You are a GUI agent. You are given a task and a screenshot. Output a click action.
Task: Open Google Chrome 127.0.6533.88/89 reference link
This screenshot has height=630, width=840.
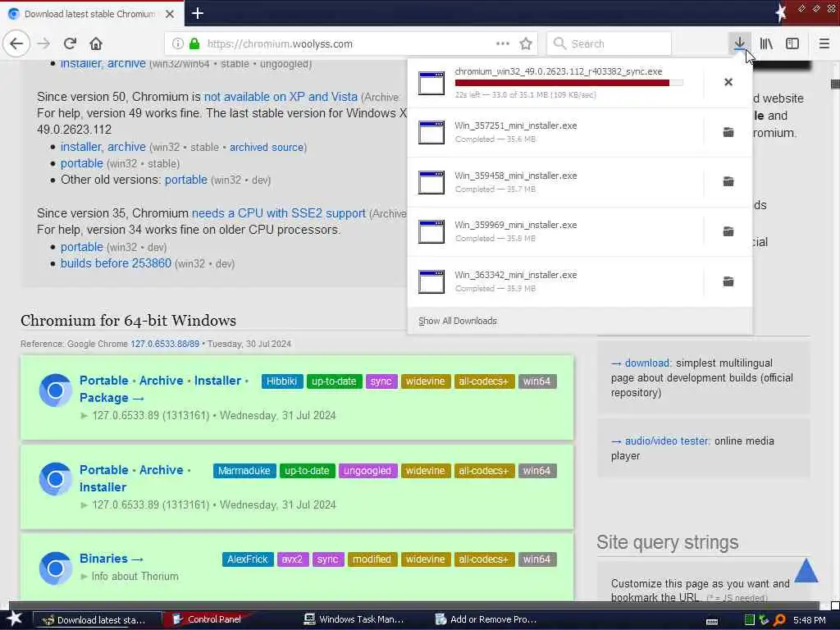pyautogui.click(x=164, y=344)
